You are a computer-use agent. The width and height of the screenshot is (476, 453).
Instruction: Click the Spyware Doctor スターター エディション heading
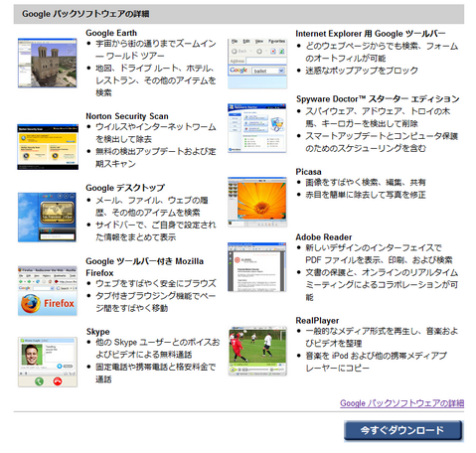[378, 99]
